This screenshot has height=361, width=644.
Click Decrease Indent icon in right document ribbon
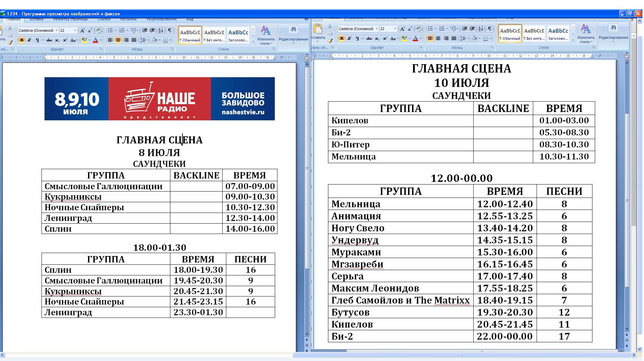coord(464,29)
